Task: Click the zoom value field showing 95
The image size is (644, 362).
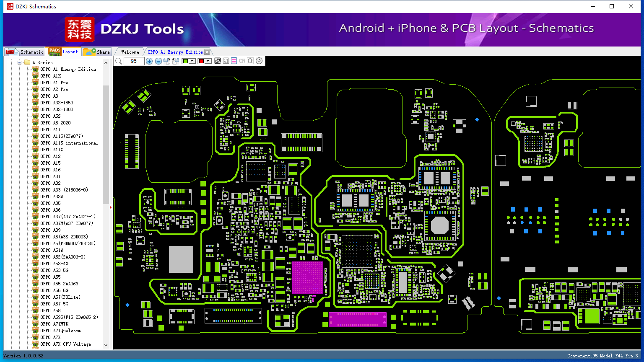Action: coord(134,61)
